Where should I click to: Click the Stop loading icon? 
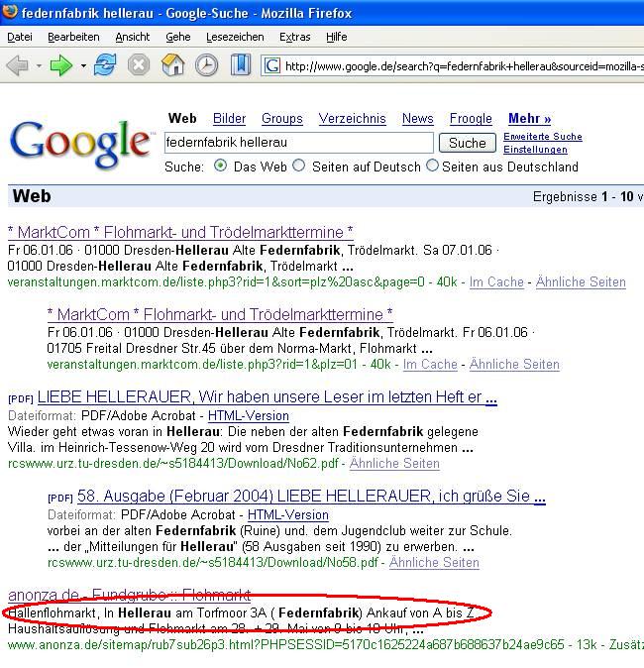tap(139, 65)
